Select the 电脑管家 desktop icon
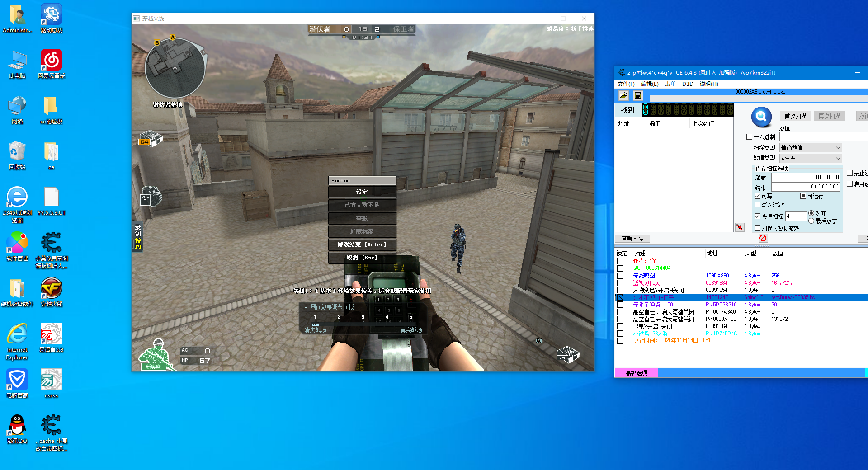This screenshot has height=470, width=868. (17, 384)
